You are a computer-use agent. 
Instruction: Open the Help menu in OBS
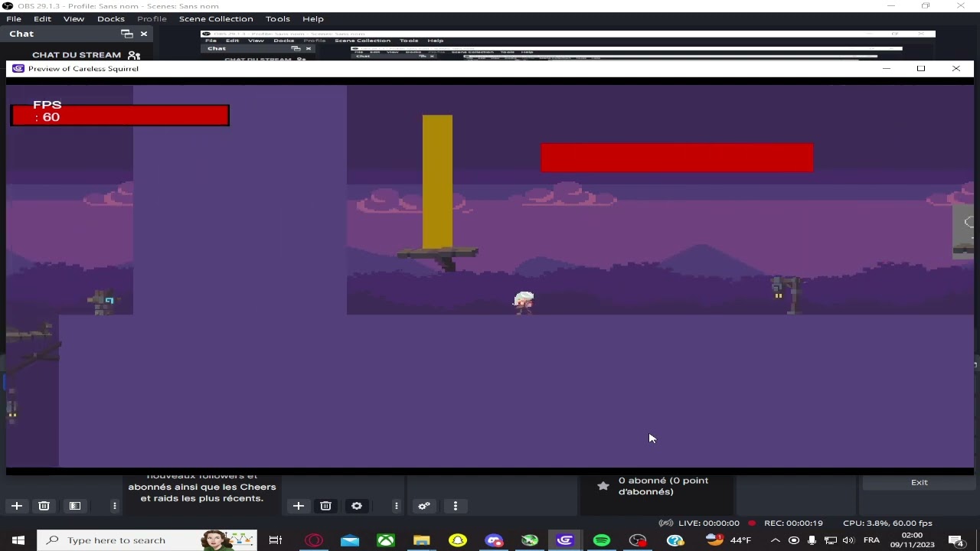[313, 18]
